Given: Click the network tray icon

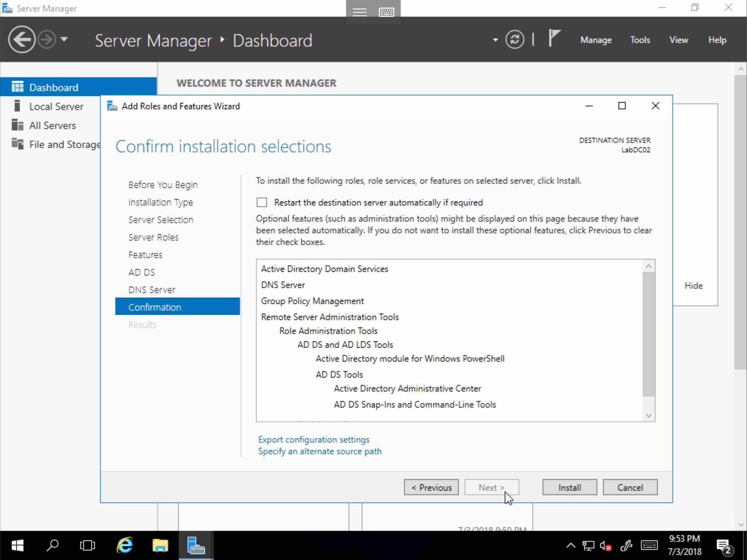Looking at the screenshot, I should [588, 546].
